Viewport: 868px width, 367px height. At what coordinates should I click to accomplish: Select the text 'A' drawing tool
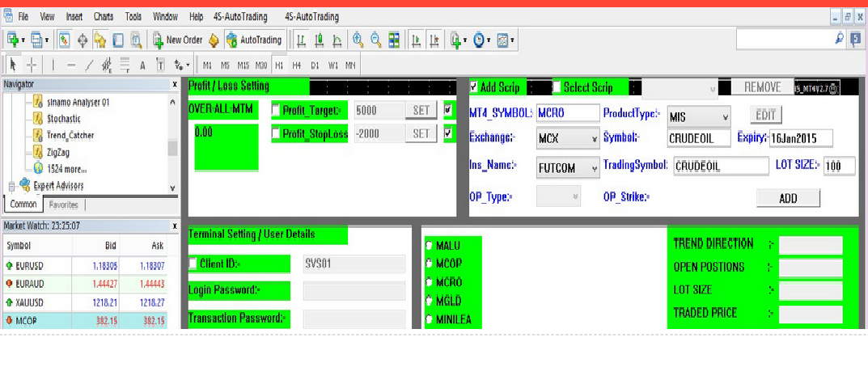tap(142, 65)
